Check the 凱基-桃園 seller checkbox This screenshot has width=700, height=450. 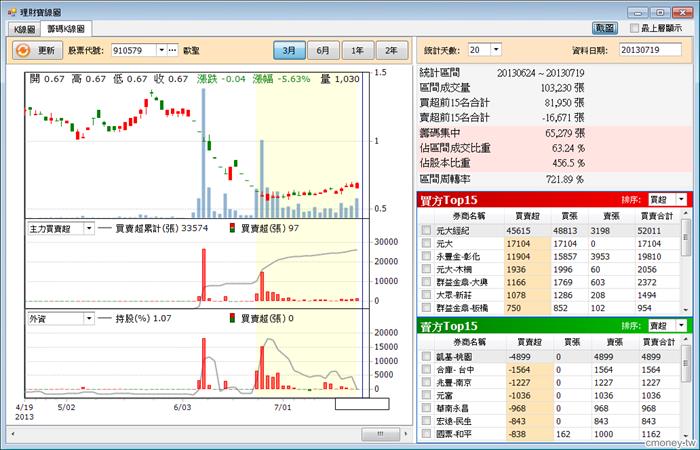[x=426, y=356]
